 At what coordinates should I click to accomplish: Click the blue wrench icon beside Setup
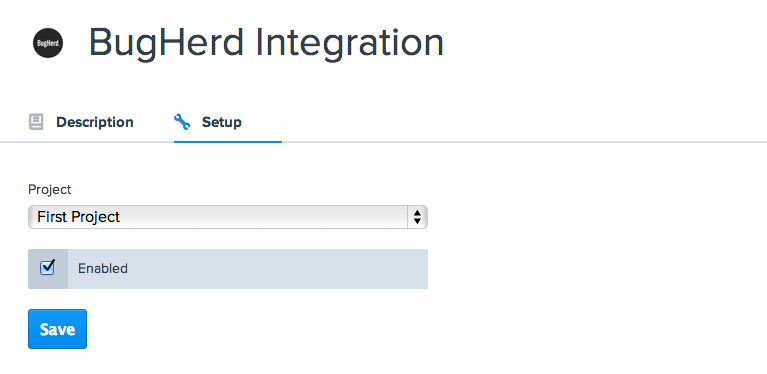click(x=182, y=122)
